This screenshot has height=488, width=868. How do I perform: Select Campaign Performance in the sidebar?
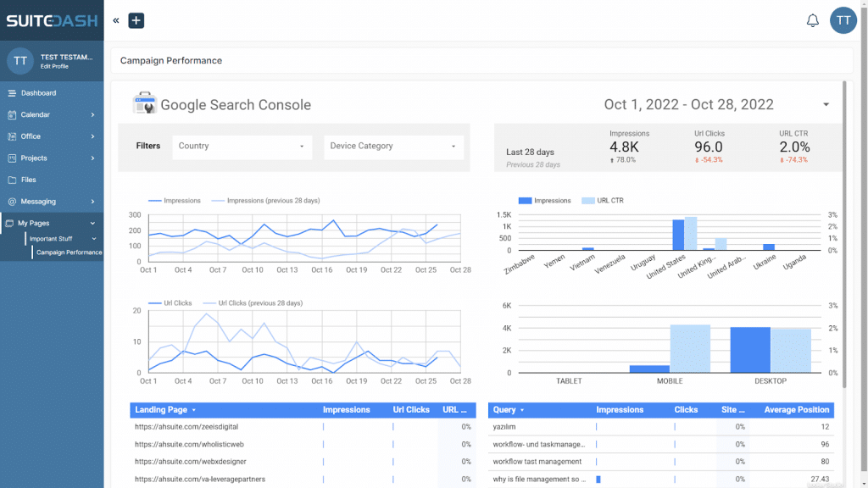68,252
